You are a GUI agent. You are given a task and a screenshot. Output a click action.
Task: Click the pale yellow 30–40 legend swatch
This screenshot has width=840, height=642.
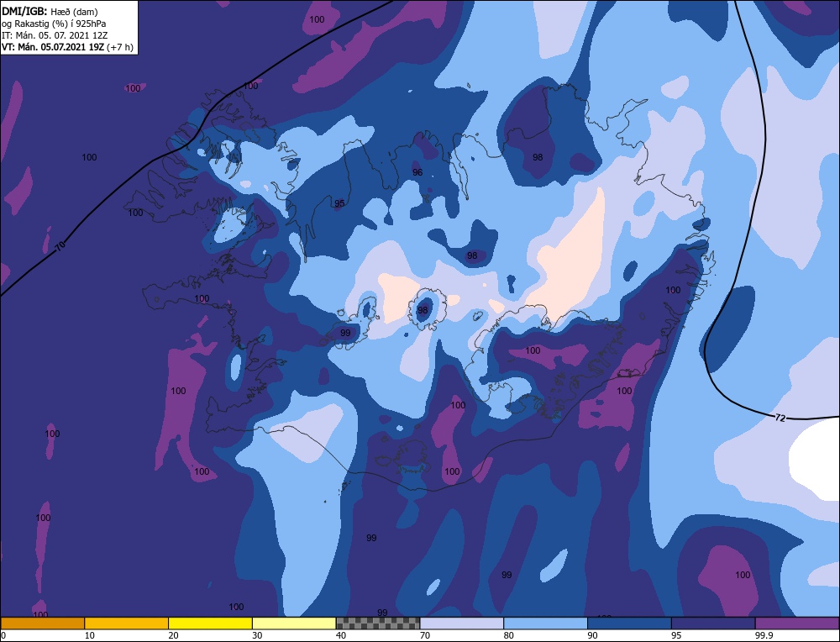[x=294, y=623]
